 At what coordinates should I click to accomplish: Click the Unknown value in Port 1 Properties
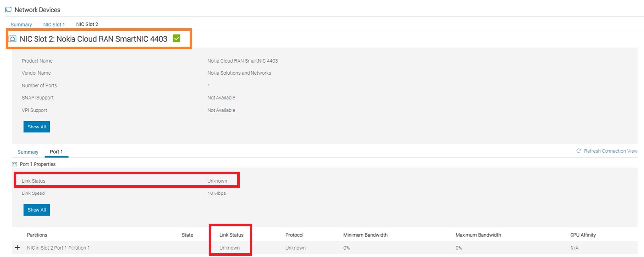tap(217, 181)
